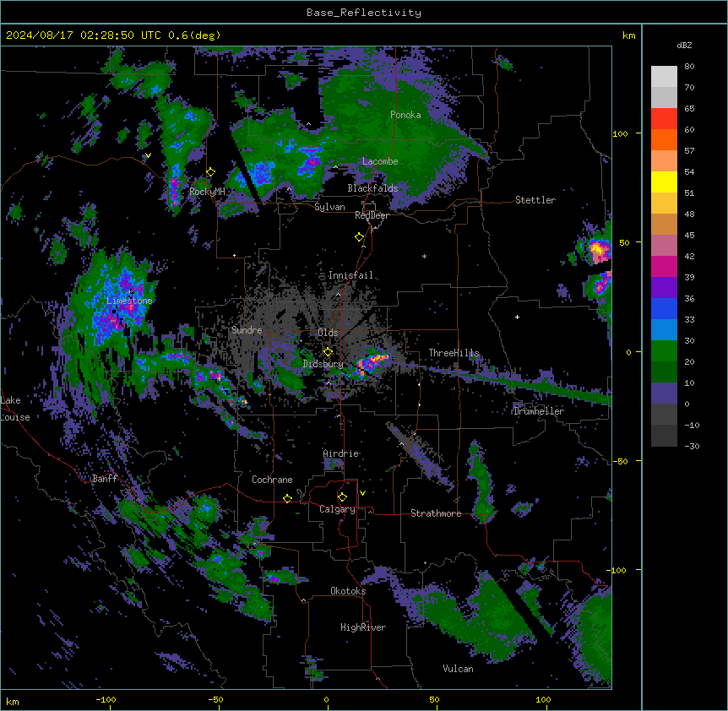Click the RockyMH label
The image size is (728, 711).
pos(207,192)
